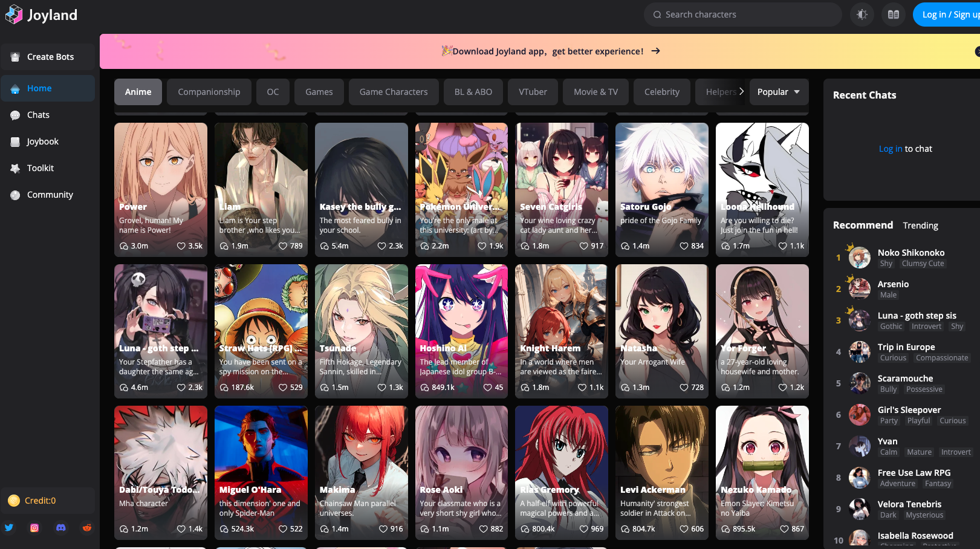Open the Twitter link icon
980x549 pixels.
tap(9, 528)
